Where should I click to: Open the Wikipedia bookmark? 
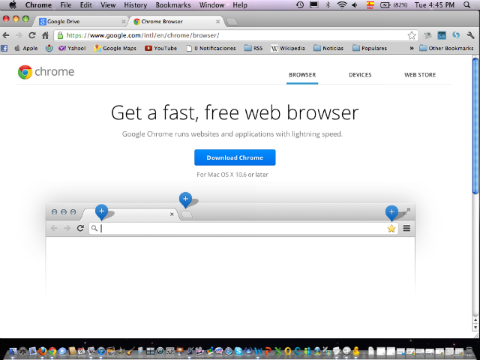[x=288, y=48]
